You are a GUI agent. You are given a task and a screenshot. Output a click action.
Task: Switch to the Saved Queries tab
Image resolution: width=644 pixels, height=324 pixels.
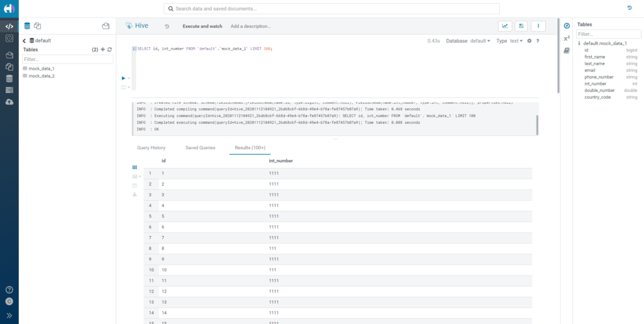tap(200, 147)
